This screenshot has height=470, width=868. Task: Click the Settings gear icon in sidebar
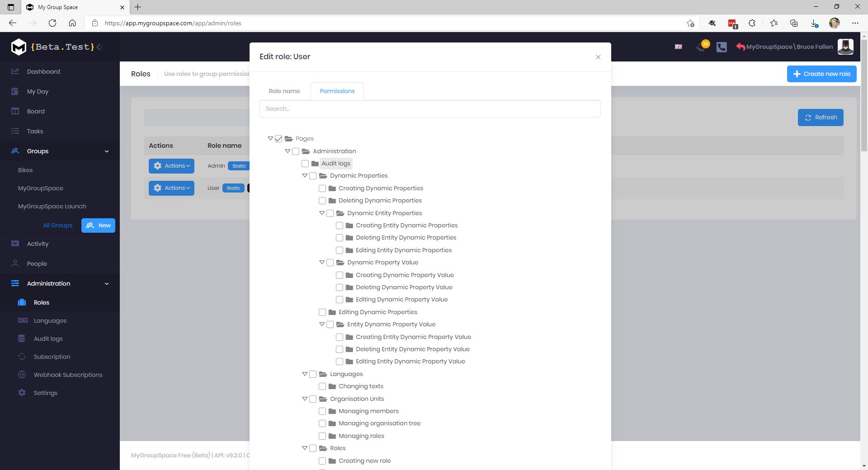22,393
